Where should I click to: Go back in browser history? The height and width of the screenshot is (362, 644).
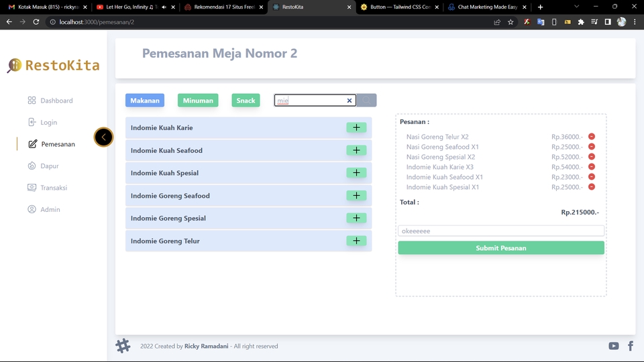(9, 22)
